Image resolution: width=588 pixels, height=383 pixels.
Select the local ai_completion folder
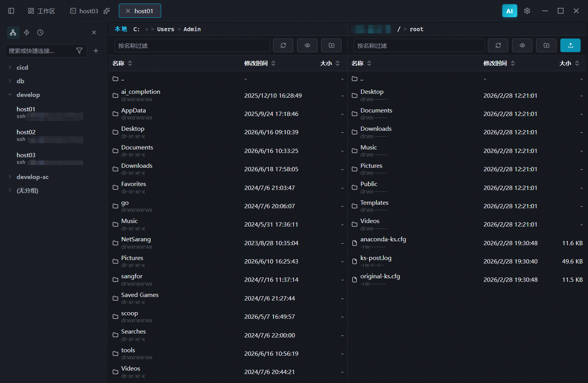pos(228,95)
